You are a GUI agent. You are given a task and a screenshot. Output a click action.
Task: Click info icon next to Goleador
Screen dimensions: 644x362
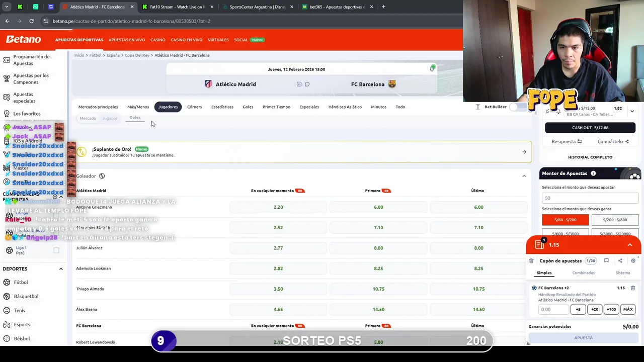[x=102, y=176]
